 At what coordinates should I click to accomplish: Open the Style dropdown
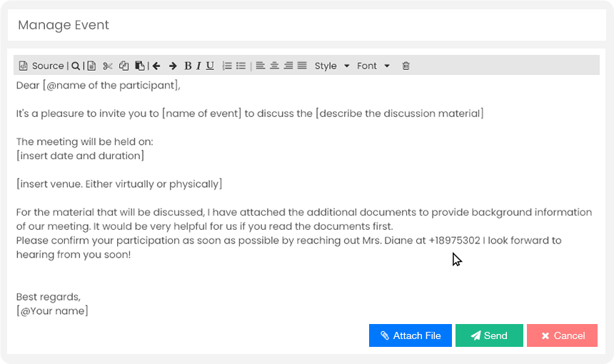pos(332,66)
